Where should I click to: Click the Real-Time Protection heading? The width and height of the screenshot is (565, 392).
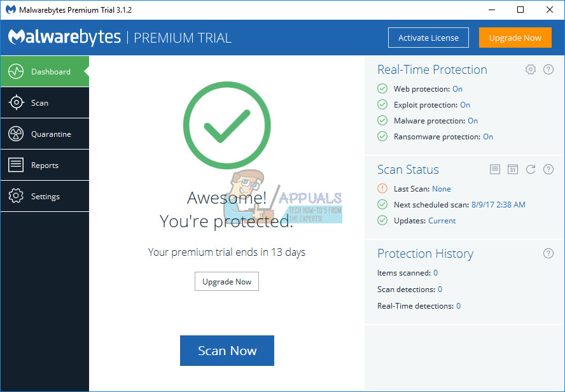(x=432, y=69)
